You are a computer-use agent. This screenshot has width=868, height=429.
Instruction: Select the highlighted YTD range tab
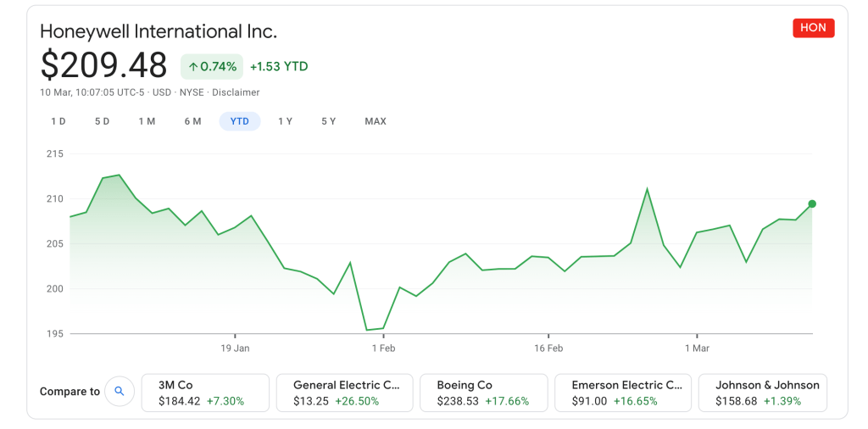240,121
